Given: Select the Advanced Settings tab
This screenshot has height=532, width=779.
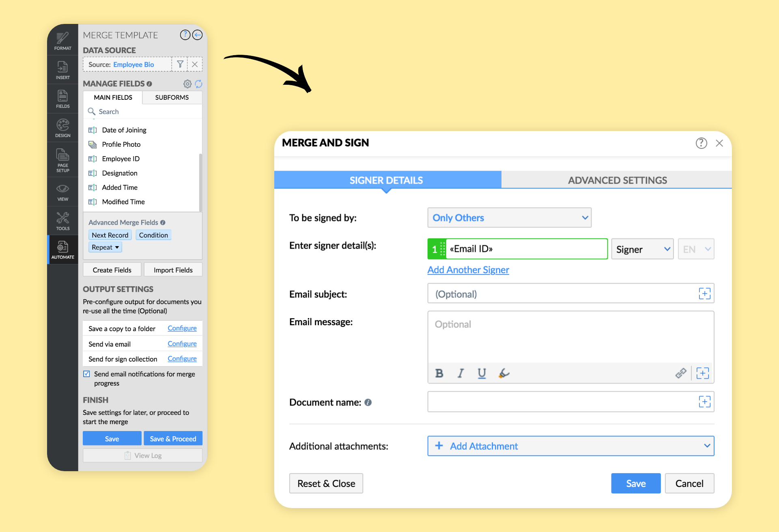Looking at the screenshot, I should click(x=617, y=180).
